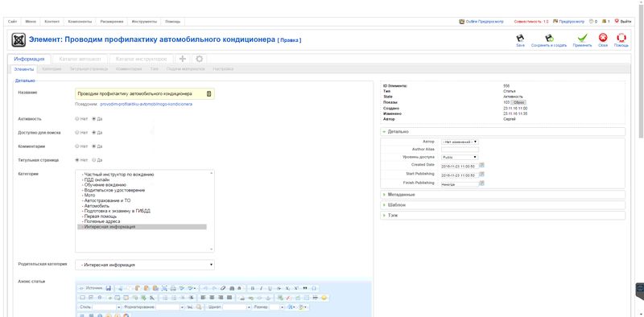Image resolution: width=644 pixels, height=317 pixels.
Task: Open the editor text color picker
Action: coord(291,307)
